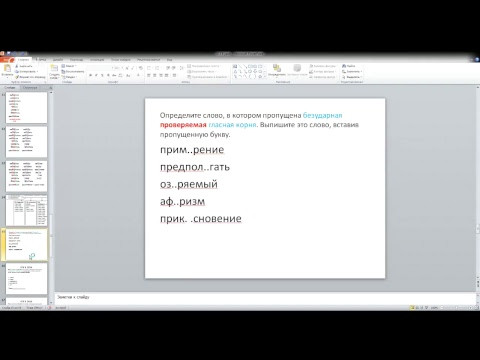Click the numbered list icon

pyautogui.click(x=157, y=68)
